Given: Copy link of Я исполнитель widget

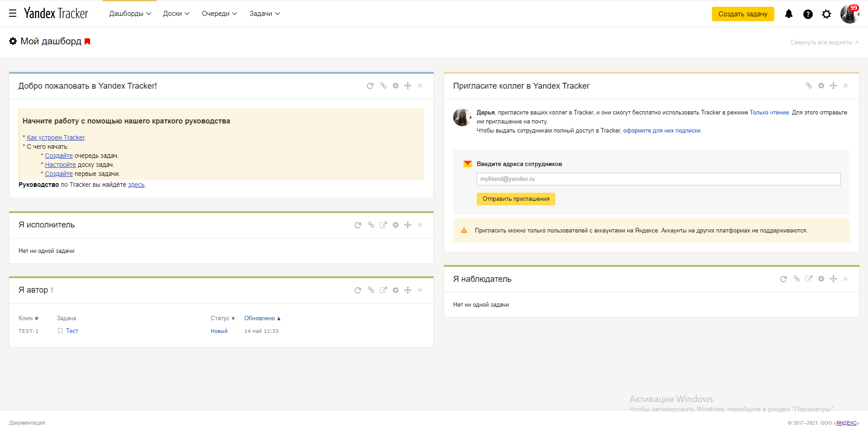Looking at the screenshot, I should [x=371, y=225].
